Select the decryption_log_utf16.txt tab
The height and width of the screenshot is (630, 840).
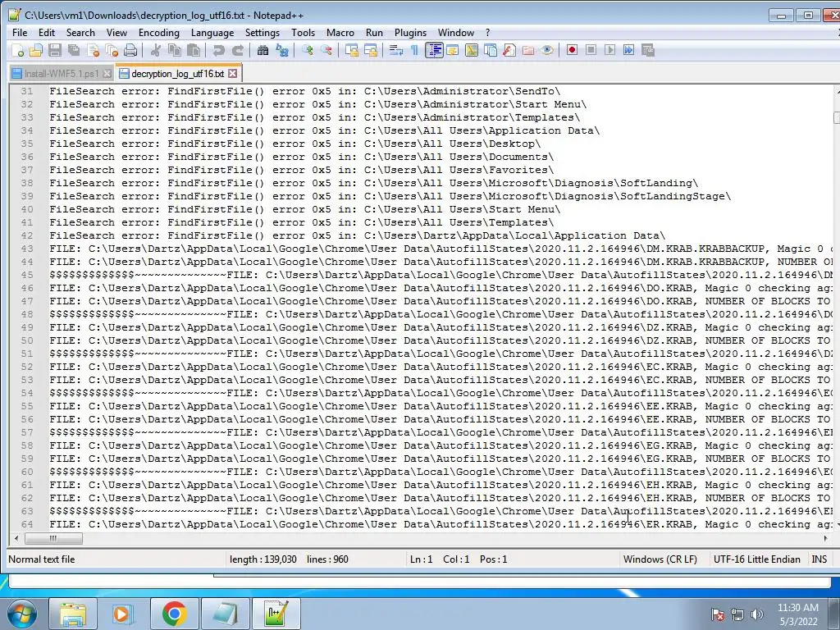coord(177,73)
